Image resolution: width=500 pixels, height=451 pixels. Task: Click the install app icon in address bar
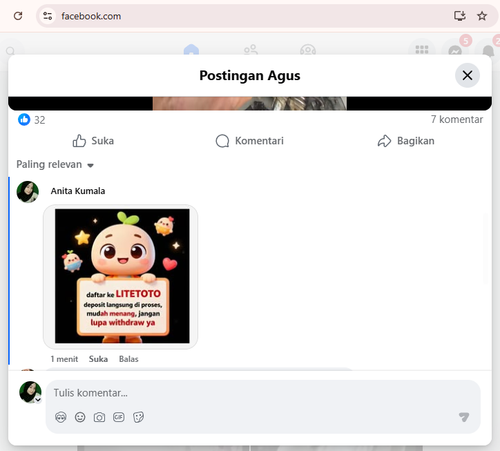point(460,16)
